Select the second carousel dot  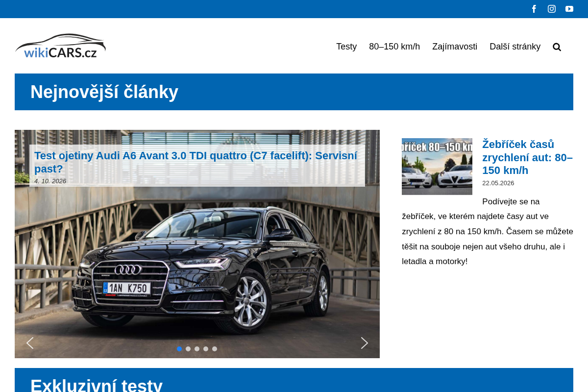pos(188,349)
